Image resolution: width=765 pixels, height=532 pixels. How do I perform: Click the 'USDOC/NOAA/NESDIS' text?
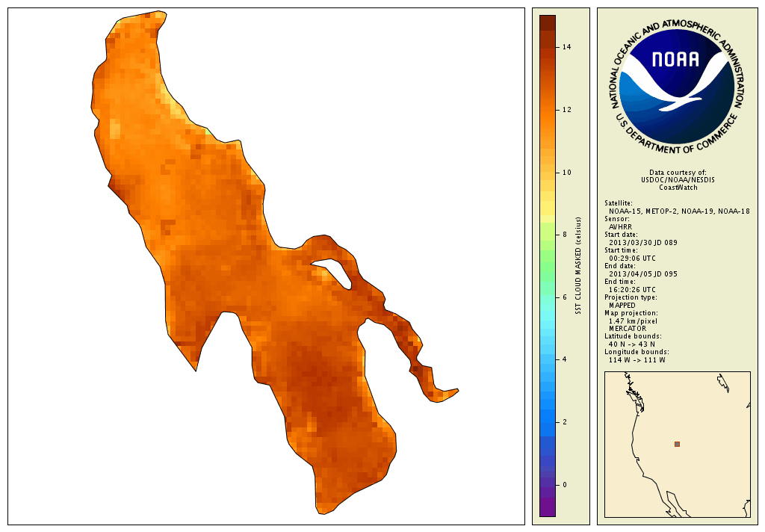[678, 179]
